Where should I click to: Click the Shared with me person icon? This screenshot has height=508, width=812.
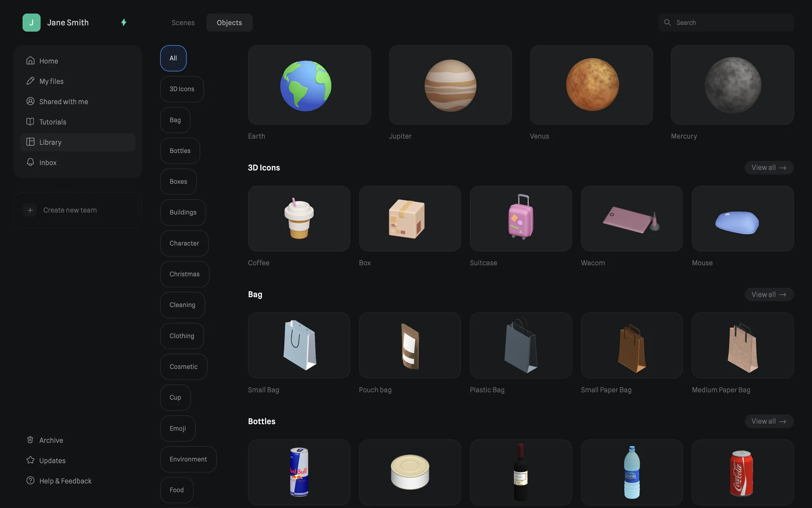[x=30, y=101]
